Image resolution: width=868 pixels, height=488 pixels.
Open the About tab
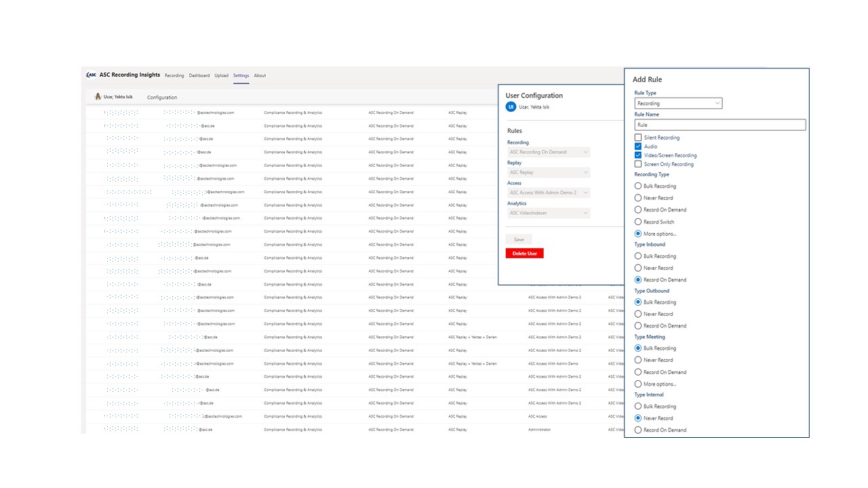pos(260,75)
